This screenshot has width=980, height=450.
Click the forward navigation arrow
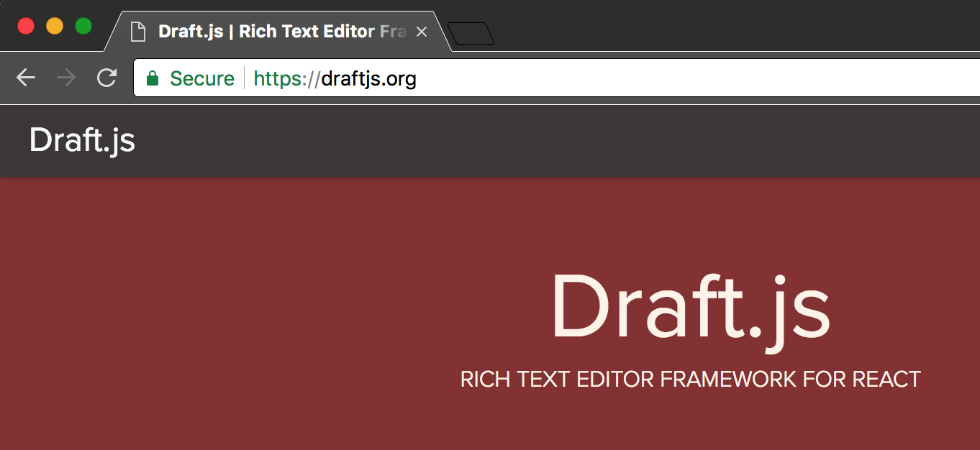66,78
